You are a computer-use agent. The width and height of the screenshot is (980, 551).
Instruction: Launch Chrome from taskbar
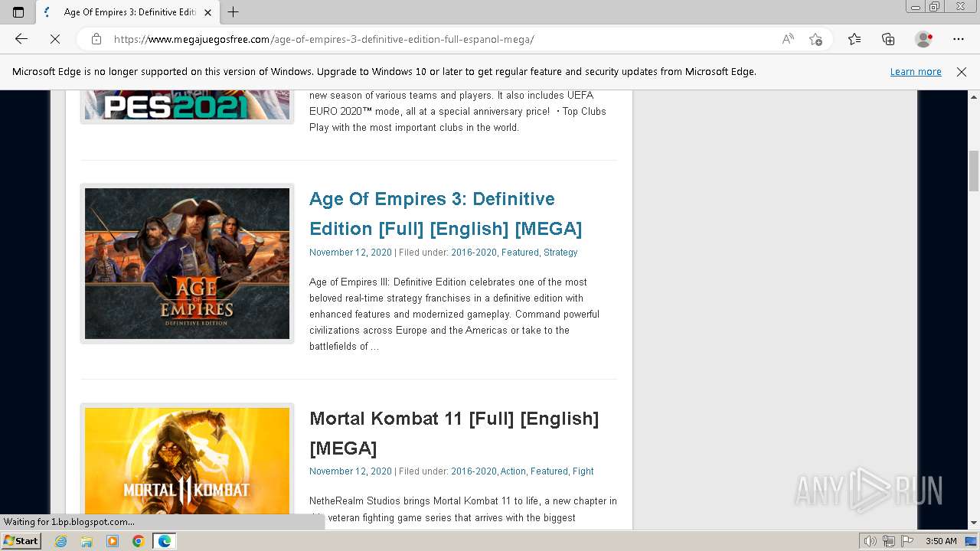pyautogui.click(x=138, y=541)
